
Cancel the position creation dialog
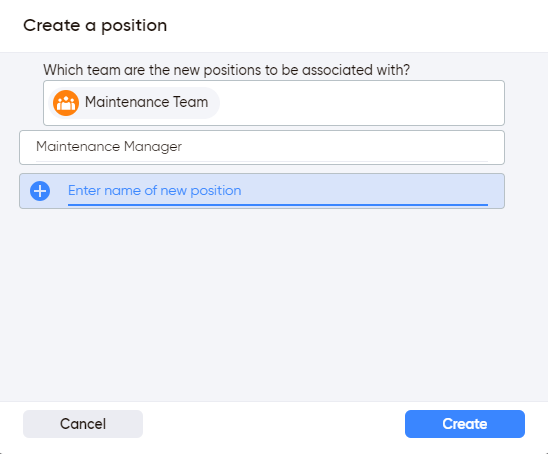pos(83,424)
